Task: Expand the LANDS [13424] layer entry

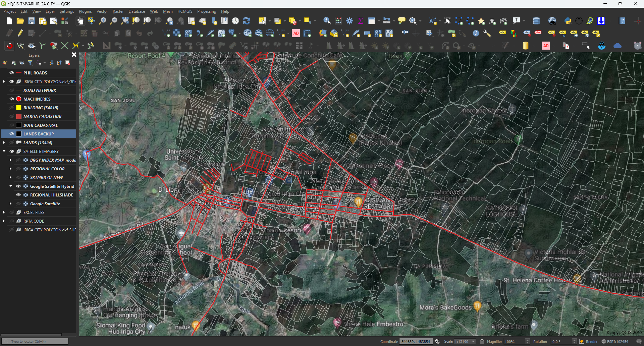Action: pos(3,142)
